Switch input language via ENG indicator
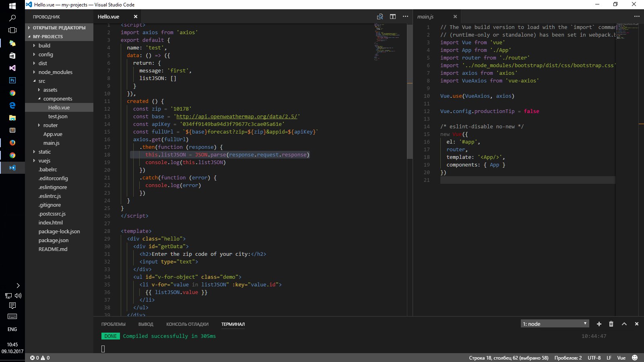 12,329
